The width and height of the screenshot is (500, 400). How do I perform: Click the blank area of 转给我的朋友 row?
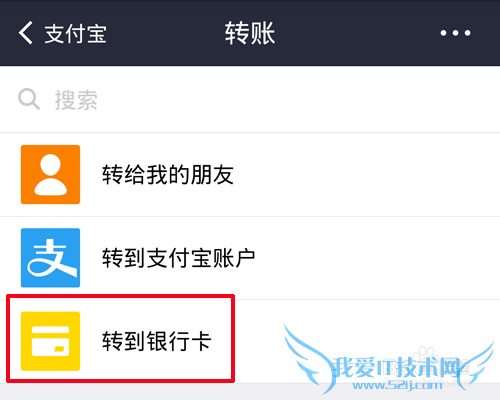(367, 175)
